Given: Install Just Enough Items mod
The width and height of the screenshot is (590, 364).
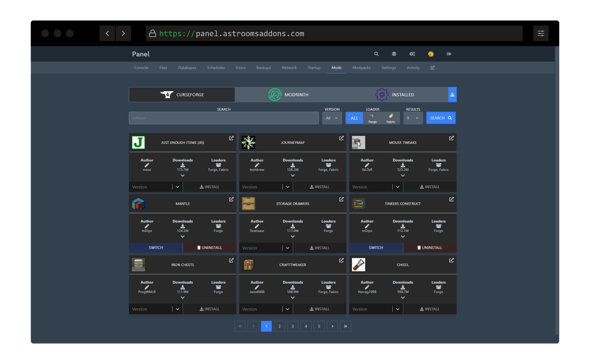Looking at the screenshot, I should (x=209, y=187).
